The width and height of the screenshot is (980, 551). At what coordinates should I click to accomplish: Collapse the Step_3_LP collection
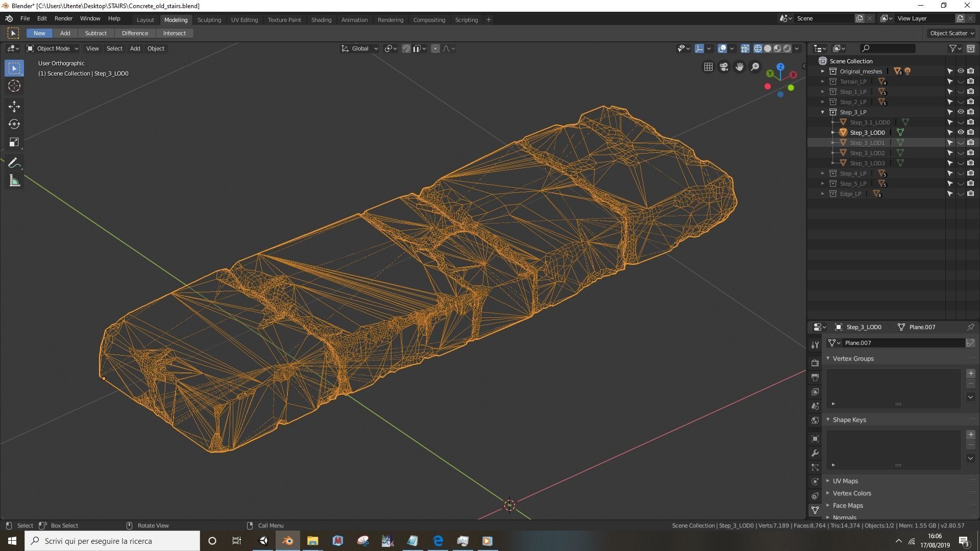(822, 112)
